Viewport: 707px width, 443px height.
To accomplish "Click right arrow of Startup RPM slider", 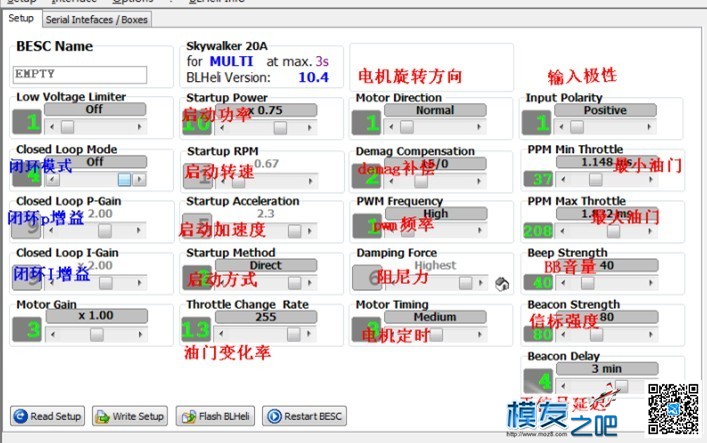I will pos(311,181).
